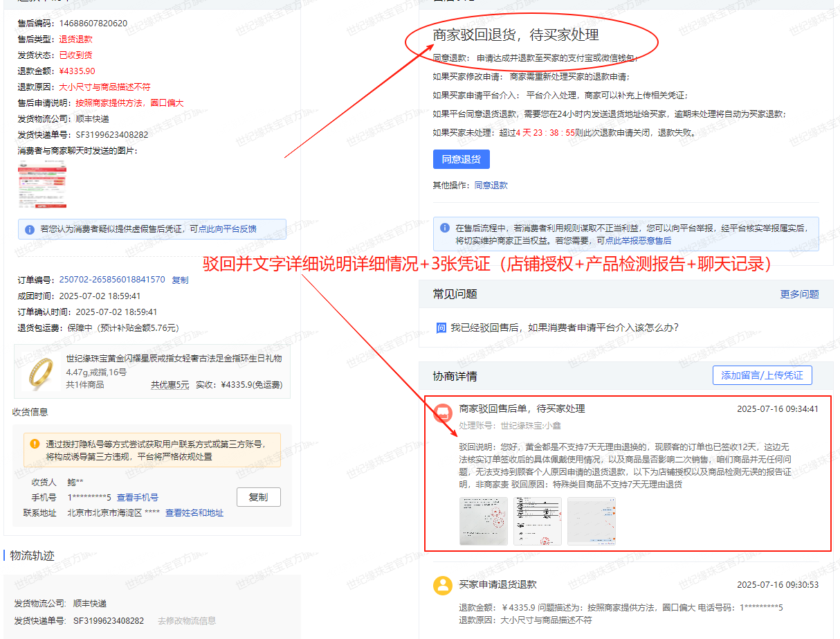Open first rejection evidence image
This screenshot has height=639, width=840.
click(483, 521)
